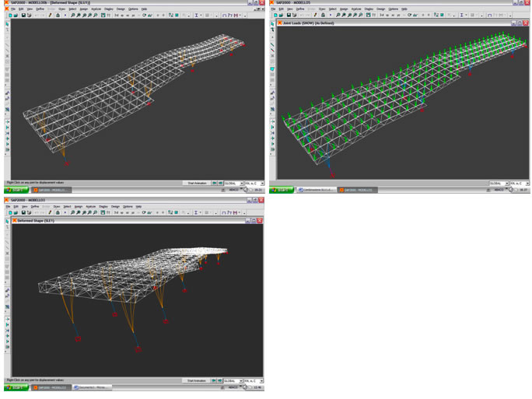This screenshot has height=399, width=532.
Task: Click Start Animation in SLE1 window
Action: 198,381
